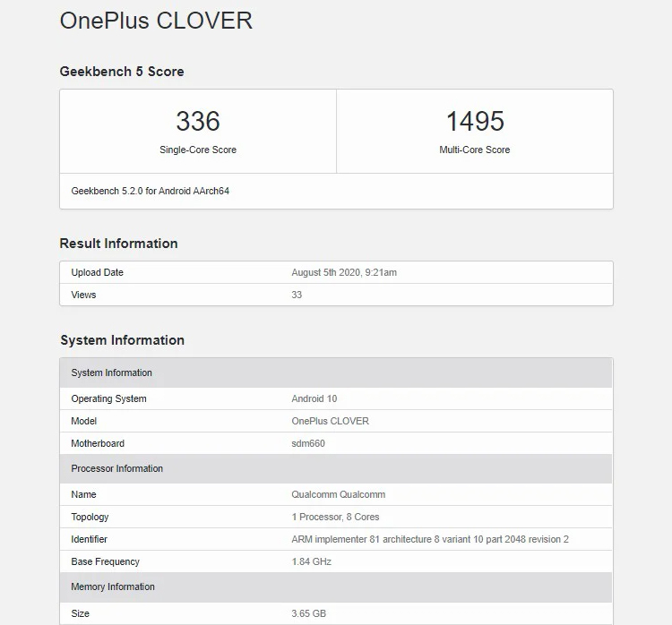Select the 3.65 GB value
This screenshot has height=625, width=672.
pos(308,613)
